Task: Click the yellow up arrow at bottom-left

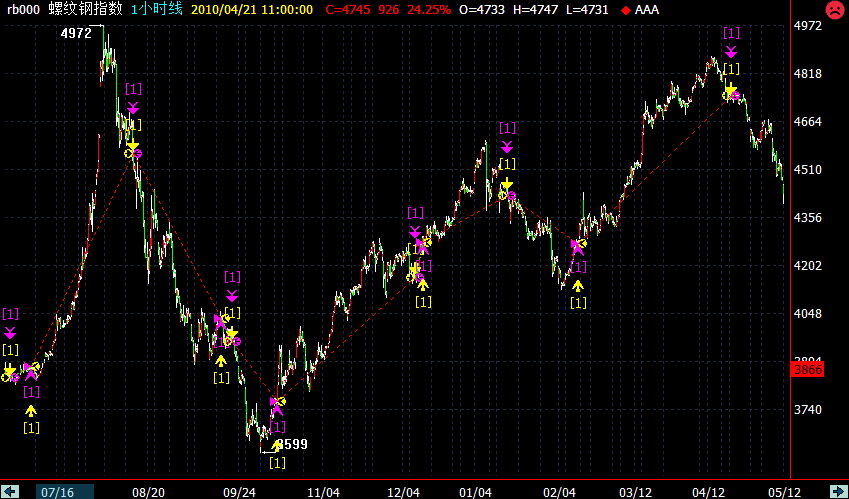Action: (x=31, y=410)
